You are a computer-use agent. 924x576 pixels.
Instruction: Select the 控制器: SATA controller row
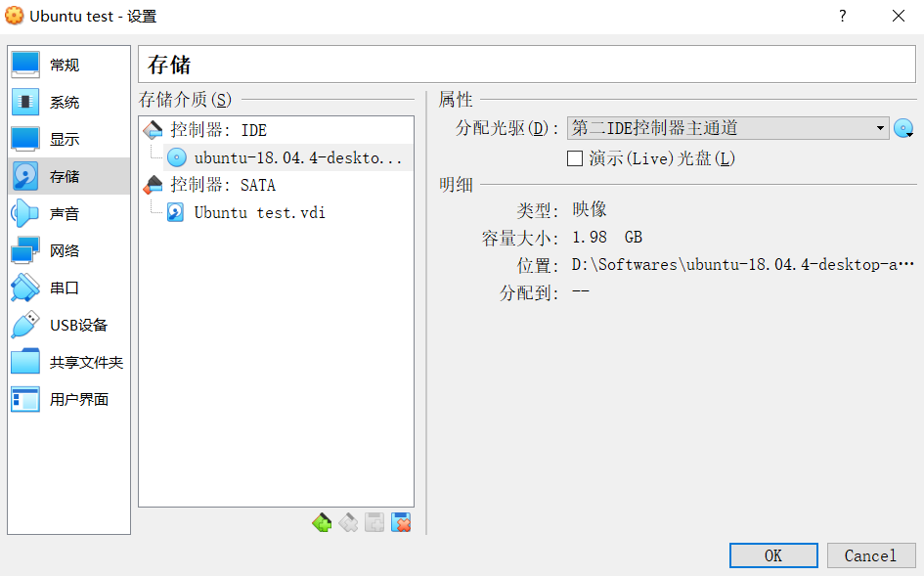[x=276, y=185]
